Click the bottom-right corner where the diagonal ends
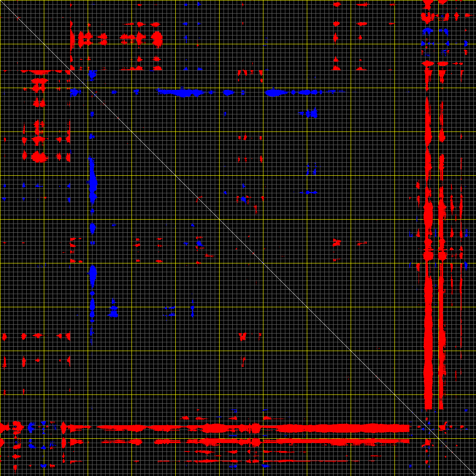Viewport: 476px width, 476px height. (474, 474)
